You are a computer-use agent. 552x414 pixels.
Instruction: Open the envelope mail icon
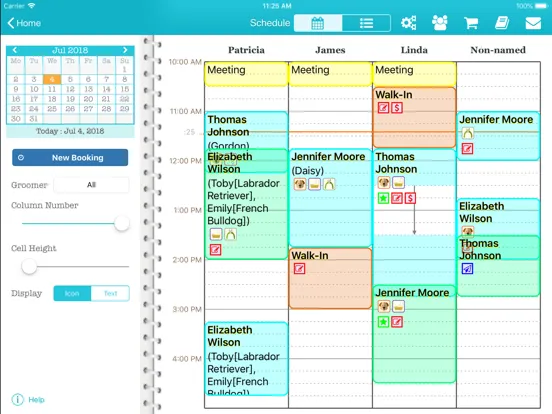pyautogui.click(x=533, y=23)
